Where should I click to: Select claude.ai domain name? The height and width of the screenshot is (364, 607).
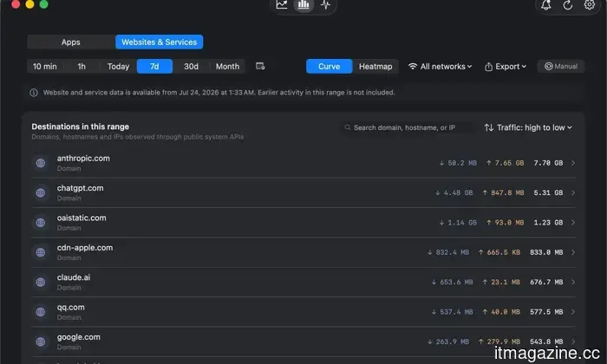74,277
